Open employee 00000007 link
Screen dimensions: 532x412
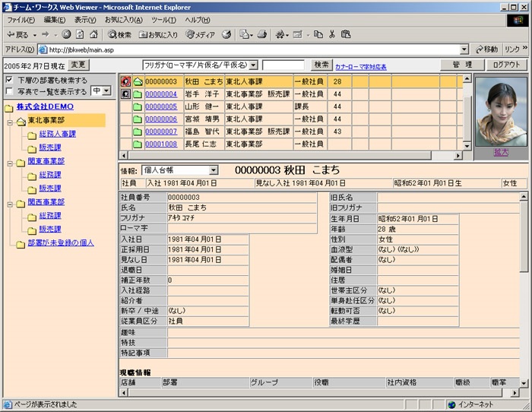tap(161, 132)
